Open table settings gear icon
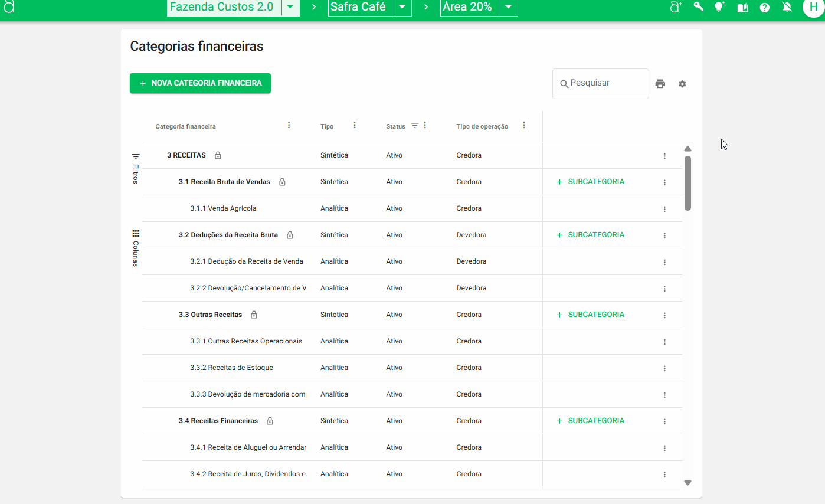 point(682,84)
